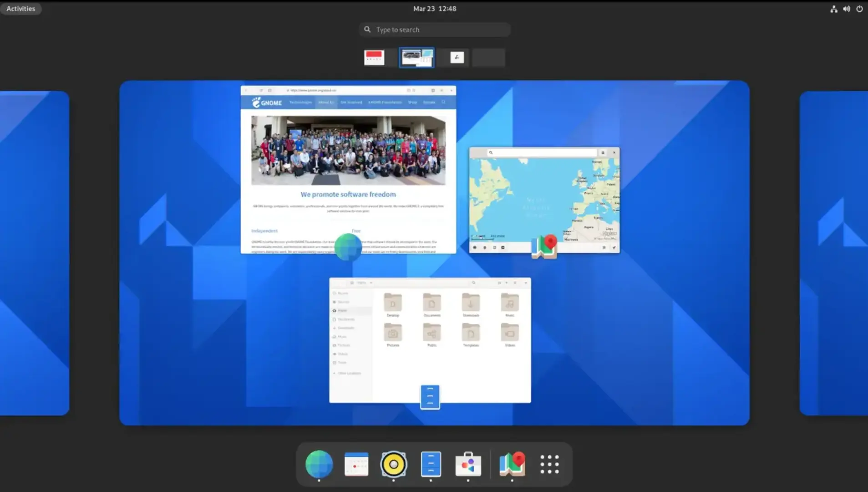This screenshot has height=492, width=868.
Task: Open Maps from the dock
Action: point(512,464)
